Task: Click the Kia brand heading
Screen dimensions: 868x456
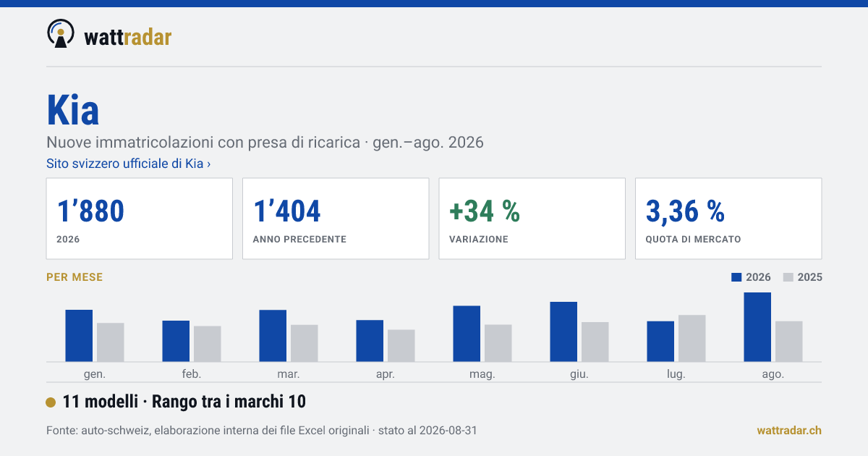Action: click(73, 111)
